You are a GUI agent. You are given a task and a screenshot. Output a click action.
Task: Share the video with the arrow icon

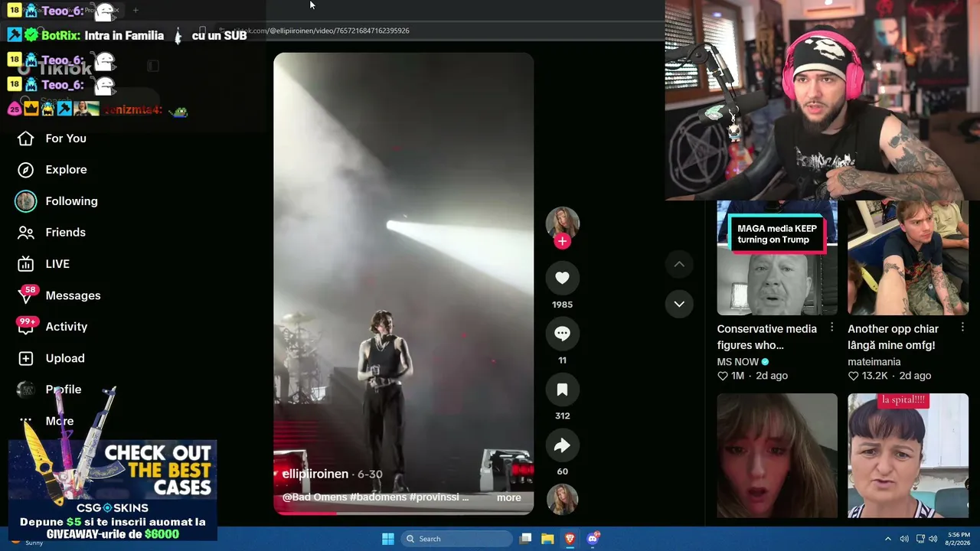(x=562, y=445)
